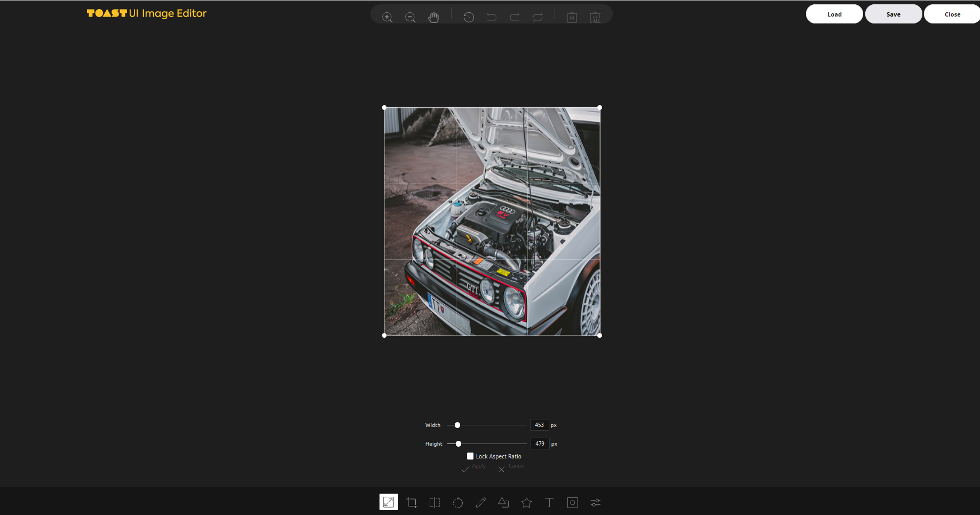Select the Crop tool in bottom menu
This screenshot has height=515, width=980.
tap(412, 502)
